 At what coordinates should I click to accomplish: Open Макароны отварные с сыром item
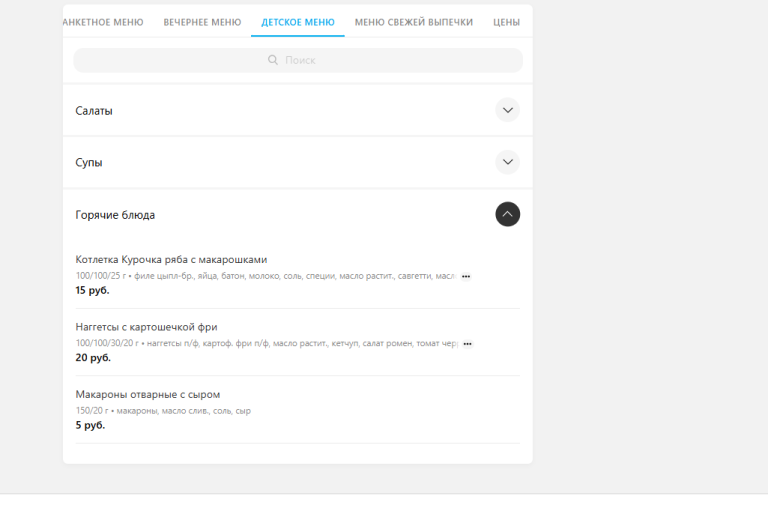click(148, 394)
